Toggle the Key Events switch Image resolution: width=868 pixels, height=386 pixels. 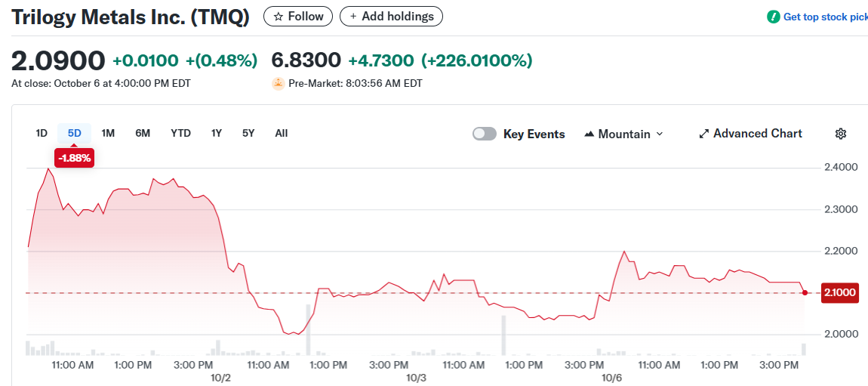coord(485,134)
